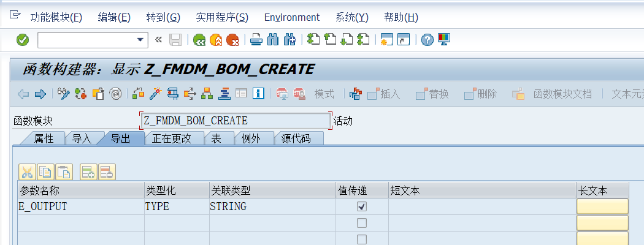Open the Environment menu
Screen dimensions: 644x245
pos(291,17)
